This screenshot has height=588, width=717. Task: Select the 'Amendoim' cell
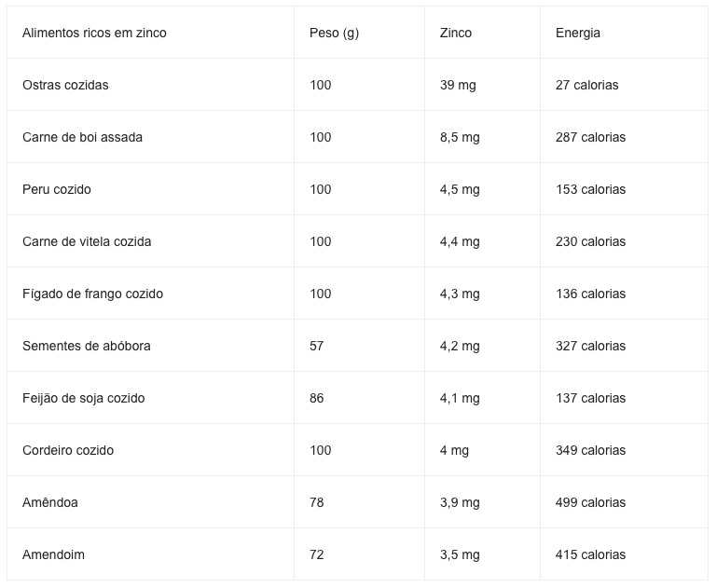[x=150, y=554]
